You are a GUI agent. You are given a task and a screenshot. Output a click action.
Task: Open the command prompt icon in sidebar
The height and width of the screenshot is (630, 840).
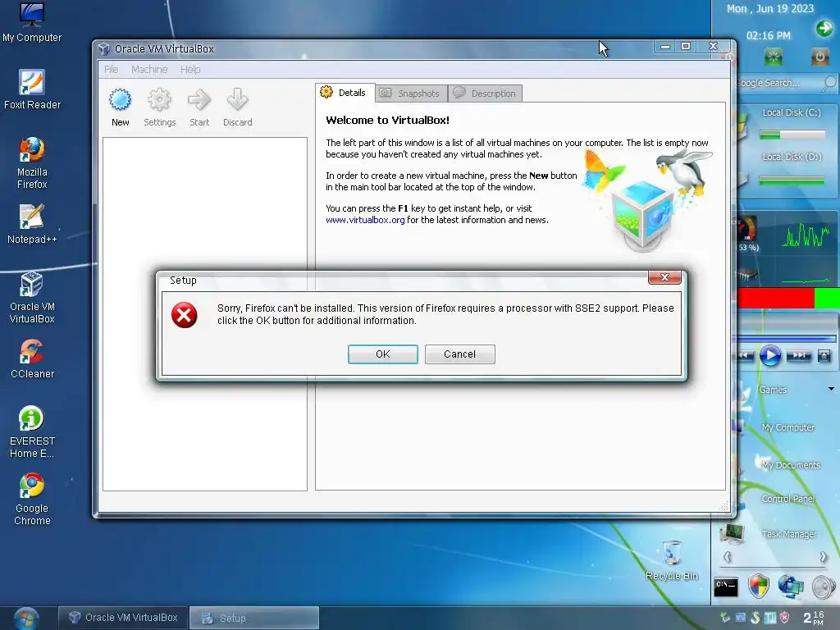(726, 587)
